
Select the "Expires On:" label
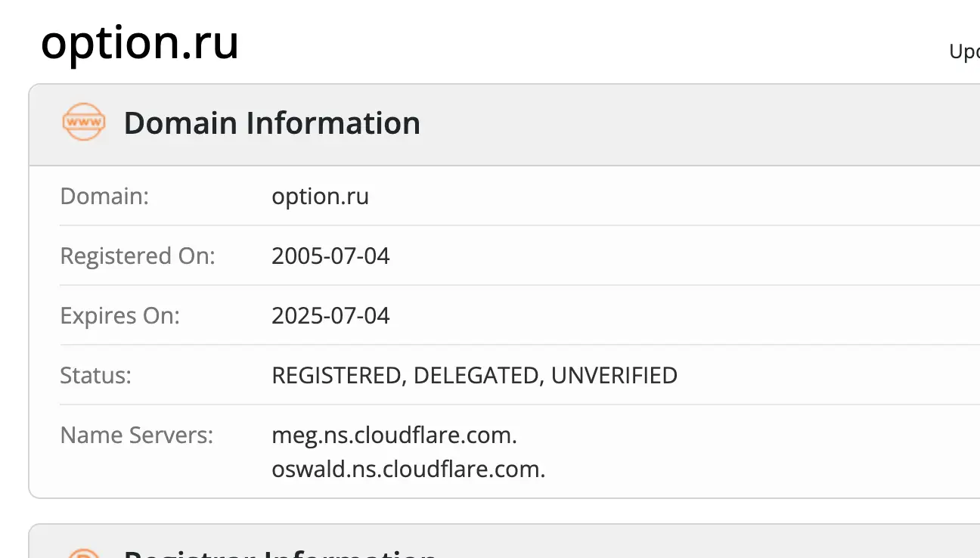coord(119,315)
